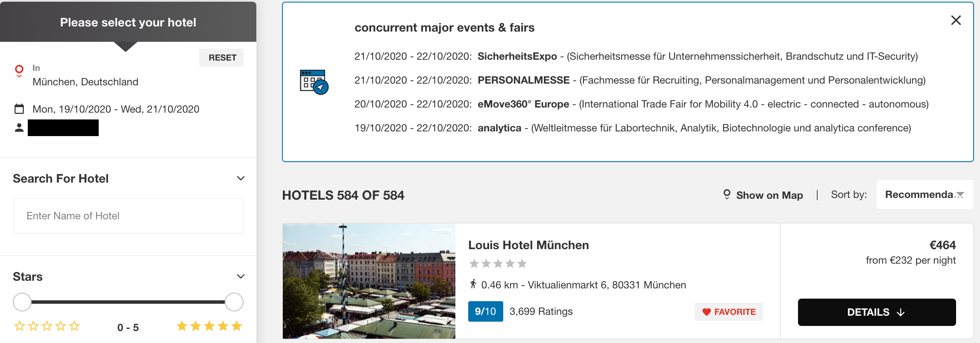Collapse the Search For Hotel section
The width and height of the screenshot is (980, 343).
pos(241,178)
